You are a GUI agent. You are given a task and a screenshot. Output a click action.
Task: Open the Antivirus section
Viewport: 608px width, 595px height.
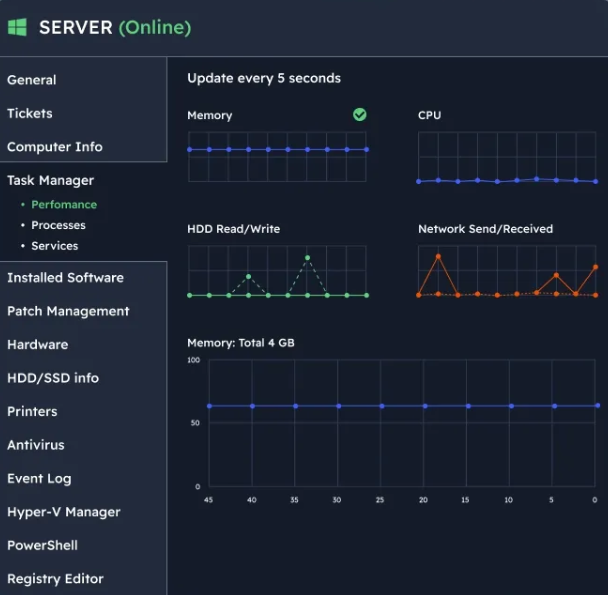coord(36,445)
